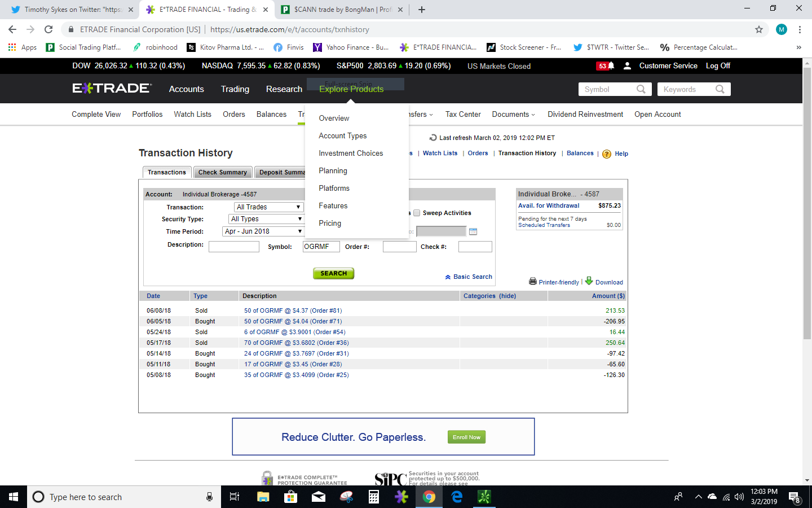Viewport: 812px width, 508px height.
Task: Click the Symbol field containing OGRMF
Action: pyautogui.click(x=321, y=247)
